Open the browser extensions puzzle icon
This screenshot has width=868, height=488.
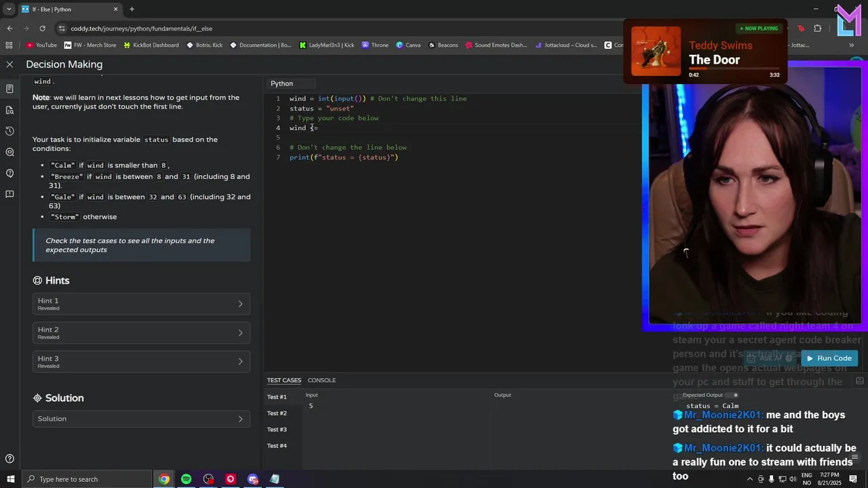[x=817, y=28]
